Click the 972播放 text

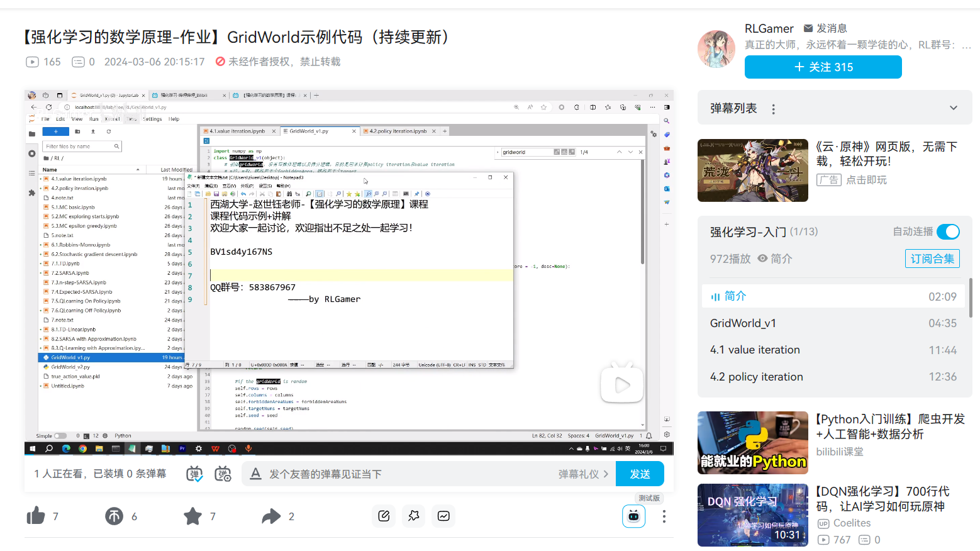(730, 259)
